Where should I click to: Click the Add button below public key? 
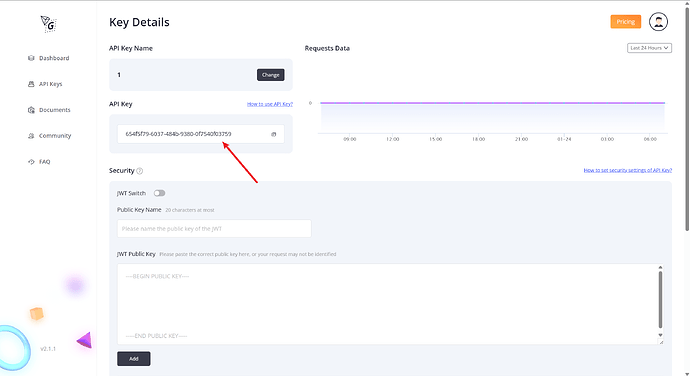tap(134, 359)
